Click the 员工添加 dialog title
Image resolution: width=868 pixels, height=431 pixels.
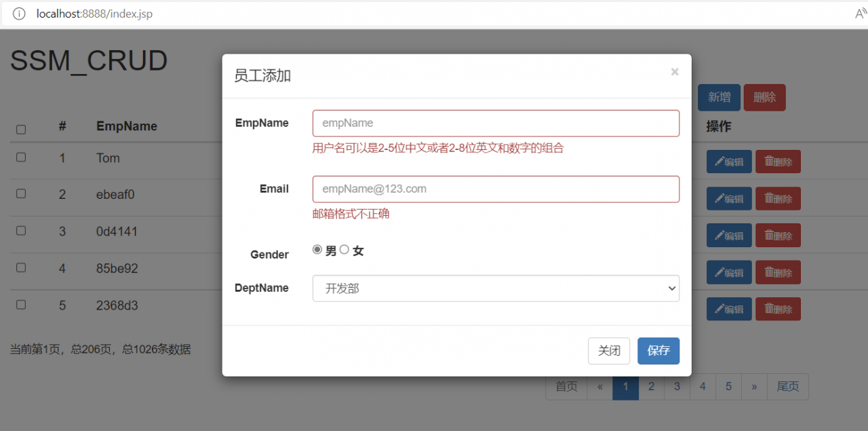coord(262,75)
